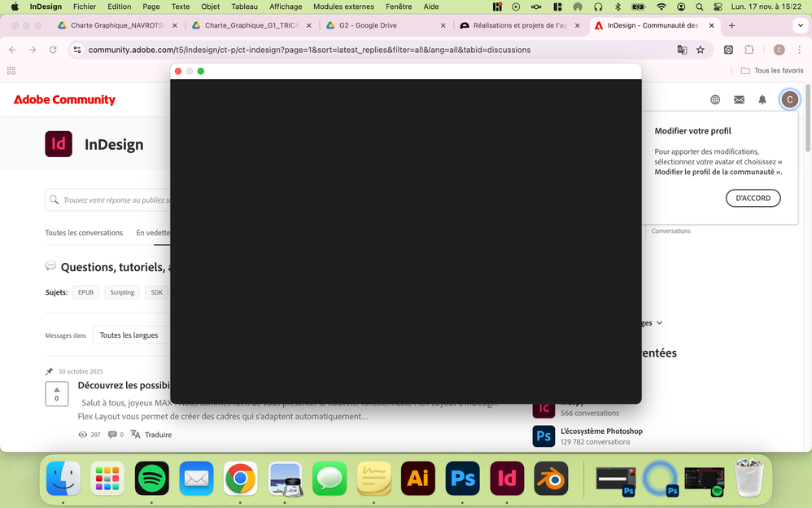Open a new Chrome tab
Viewport: 812px width, 508px height.
pos(731,25)
